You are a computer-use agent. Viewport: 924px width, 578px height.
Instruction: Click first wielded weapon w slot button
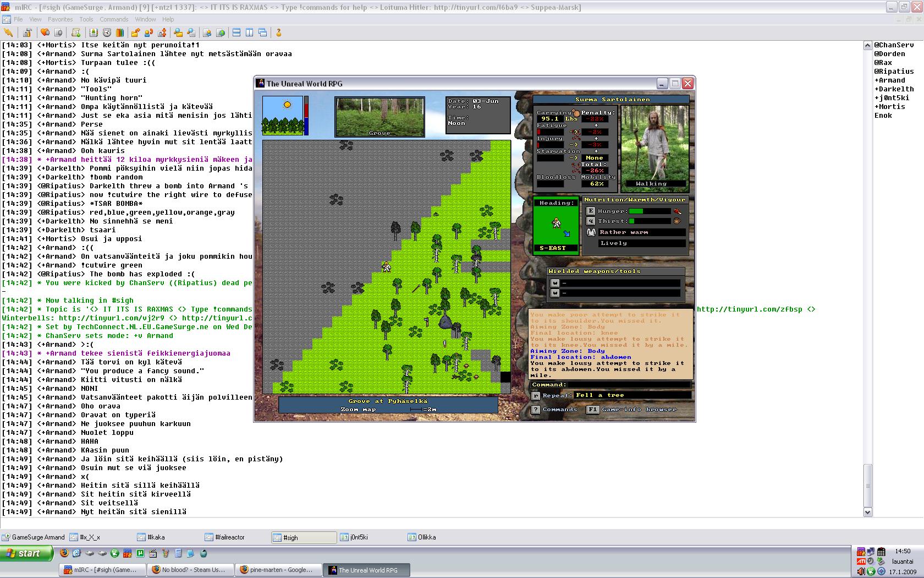pyautogui.click(x=555, y=283)
